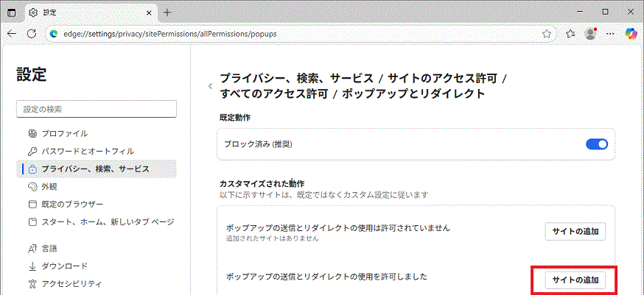
Task: Open the tab actions menu icon
Action: (12, 13)
